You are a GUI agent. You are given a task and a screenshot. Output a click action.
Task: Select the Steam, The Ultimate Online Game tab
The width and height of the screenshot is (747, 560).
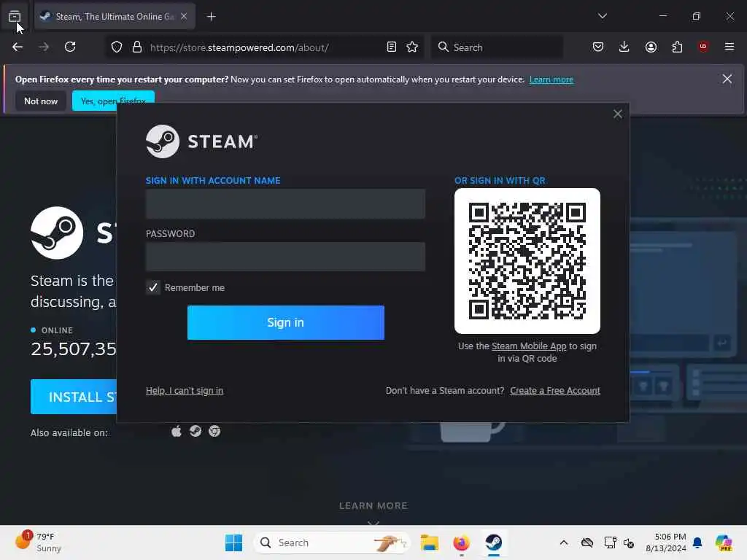[115, 17]
